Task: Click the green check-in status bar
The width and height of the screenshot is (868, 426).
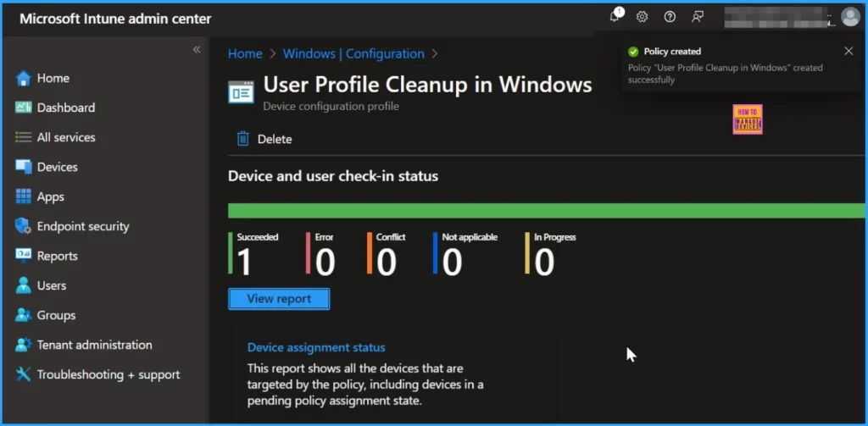Action: [547, 211]
